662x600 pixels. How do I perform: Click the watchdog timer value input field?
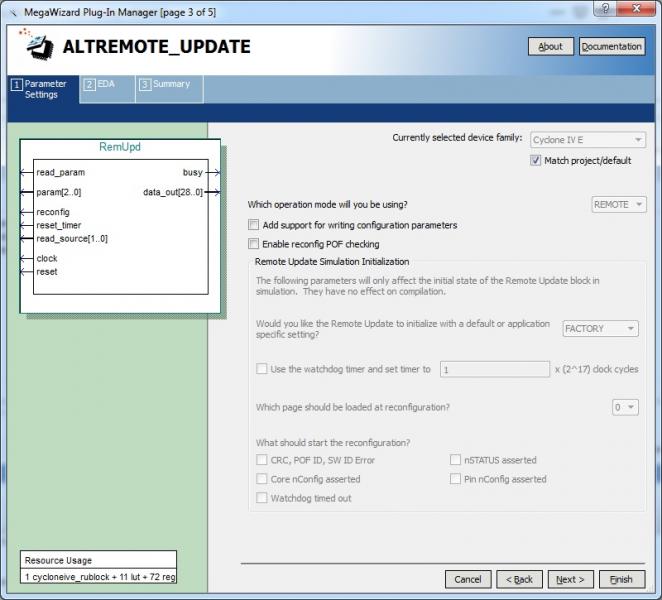point(494,369)
